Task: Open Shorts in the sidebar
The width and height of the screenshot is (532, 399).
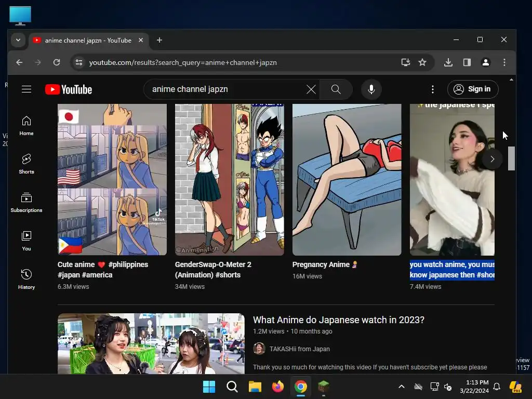Action: (26, 164)
